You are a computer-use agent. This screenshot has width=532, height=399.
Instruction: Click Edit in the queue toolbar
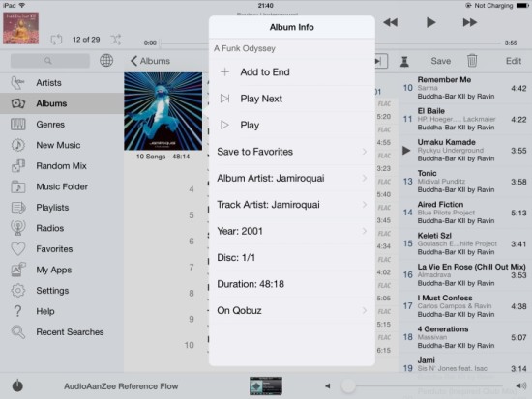pyautogui.click(x=514, y=61)
